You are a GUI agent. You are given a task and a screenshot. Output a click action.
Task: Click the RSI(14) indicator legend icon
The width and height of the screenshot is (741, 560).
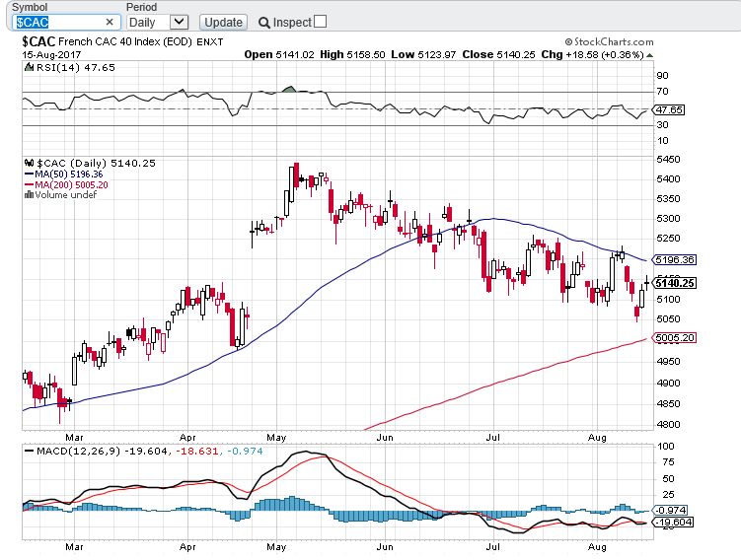click(29, 67)
